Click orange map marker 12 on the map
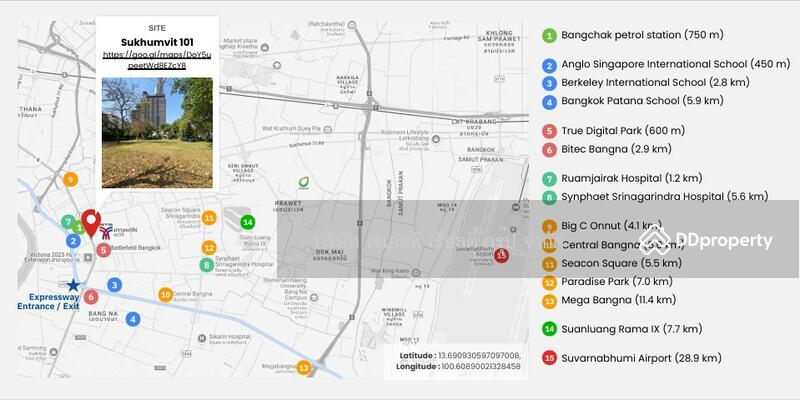800x400 pixels. point(209,248)
